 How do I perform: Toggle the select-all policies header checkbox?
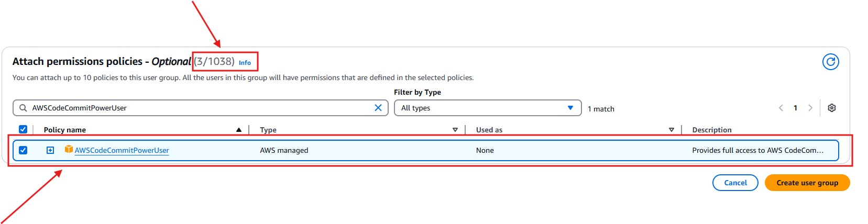[23, 129]
